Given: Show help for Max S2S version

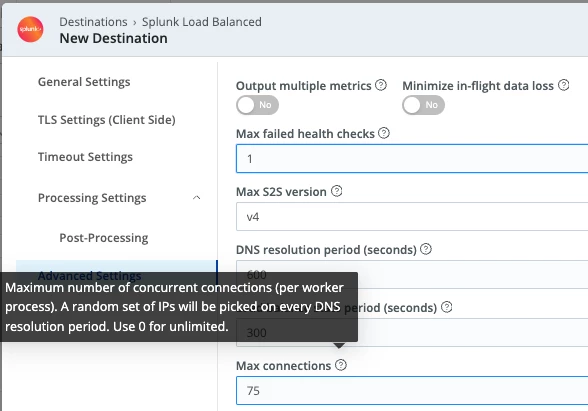Looking at the screenshot, I should click(x=337, y=191).
